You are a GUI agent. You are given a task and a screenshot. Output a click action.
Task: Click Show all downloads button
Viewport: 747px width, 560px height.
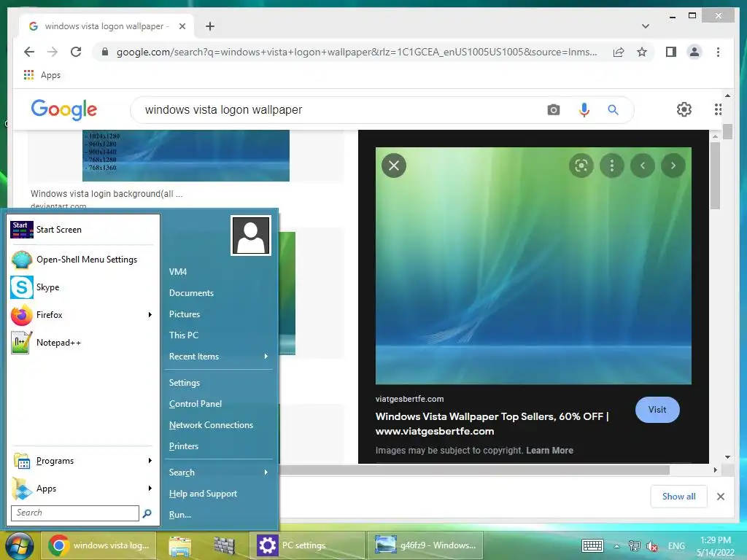(x=678, y=497)
